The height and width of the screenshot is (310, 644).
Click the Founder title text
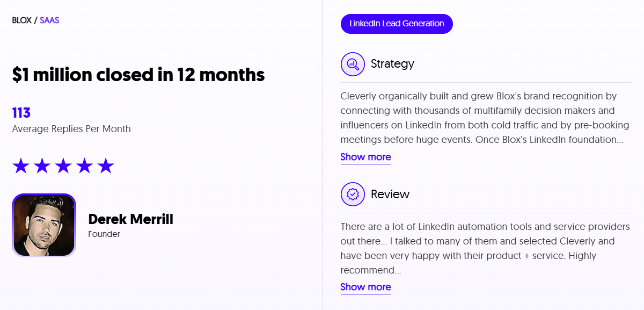(x=104, y=234)
